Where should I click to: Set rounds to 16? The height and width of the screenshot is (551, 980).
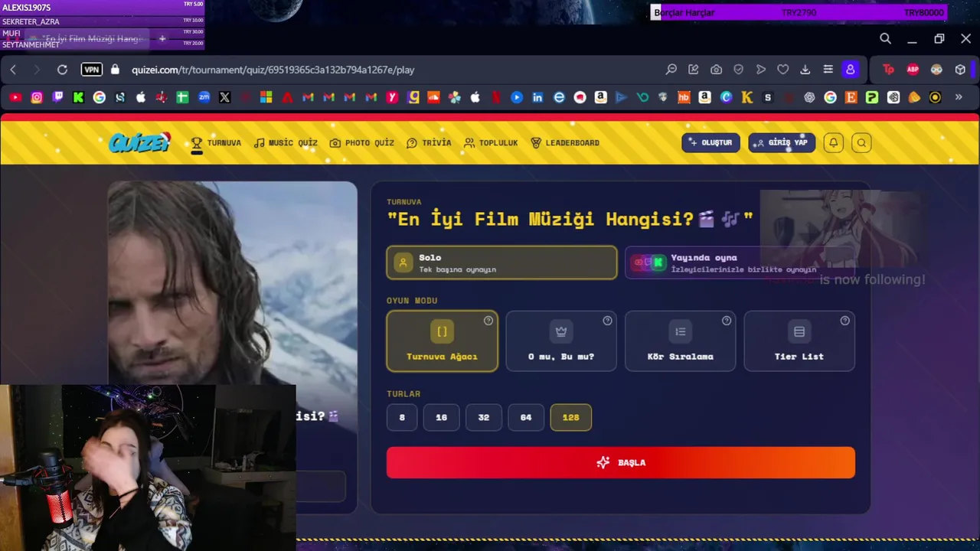coord(441,417)
